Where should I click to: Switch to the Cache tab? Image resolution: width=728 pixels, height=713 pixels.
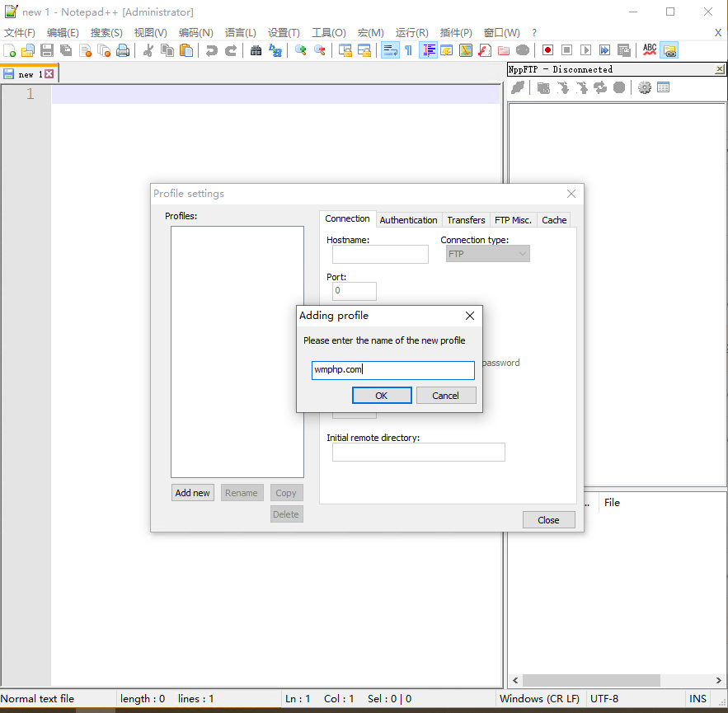554,220
